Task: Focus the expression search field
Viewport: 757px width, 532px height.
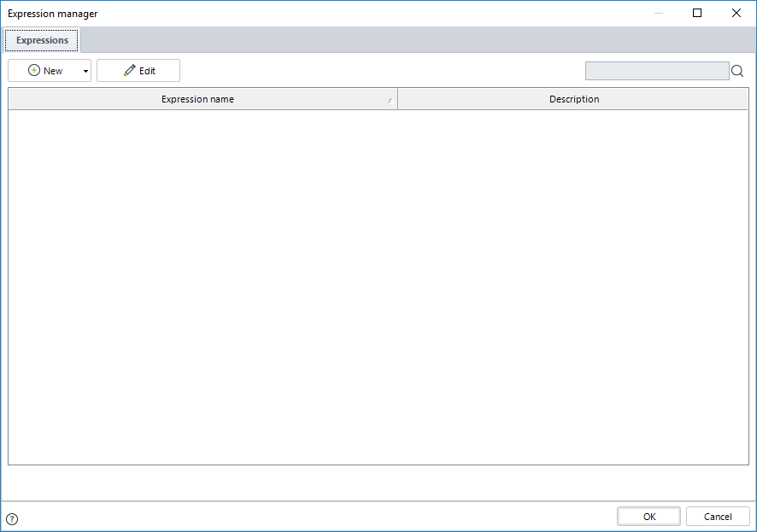Action: (x=657, y=71)
